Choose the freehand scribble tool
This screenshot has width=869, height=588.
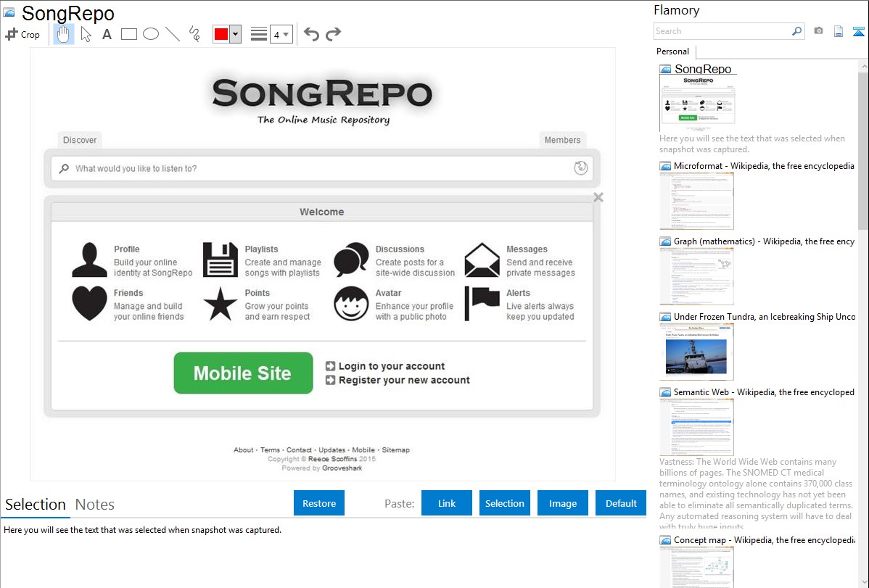[194, 34]
